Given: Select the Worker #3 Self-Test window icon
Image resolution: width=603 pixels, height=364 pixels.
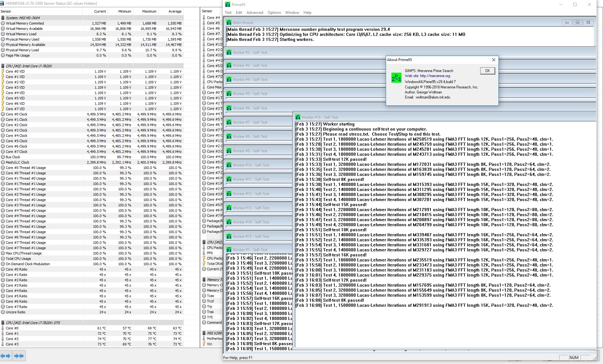Looking at the screenshot, I should (x=229, y=65).
